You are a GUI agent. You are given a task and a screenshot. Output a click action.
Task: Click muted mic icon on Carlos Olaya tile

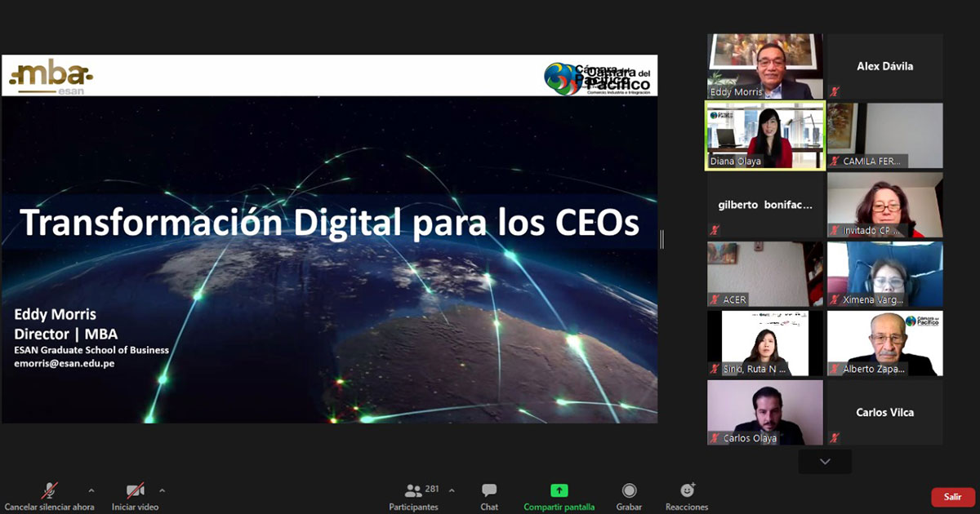(x=715, y=438)
